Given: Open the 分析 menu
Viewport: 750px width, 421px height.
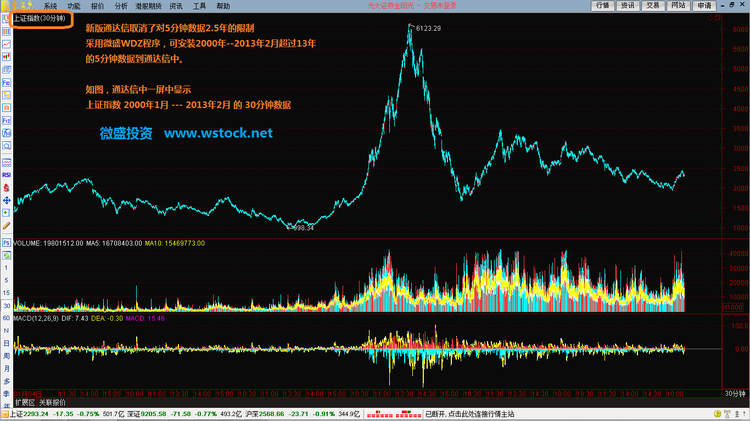Looking at the screenshot, I should pos(121,6).
